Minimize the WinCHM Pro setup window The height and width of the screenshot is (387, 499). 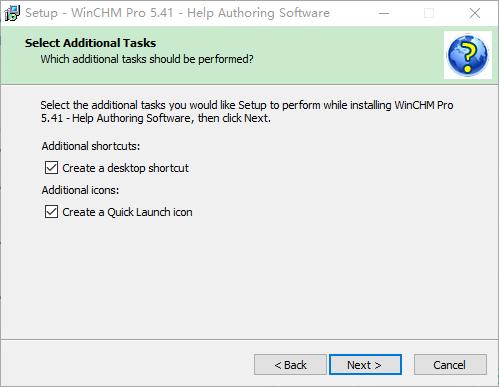point(384,13)
